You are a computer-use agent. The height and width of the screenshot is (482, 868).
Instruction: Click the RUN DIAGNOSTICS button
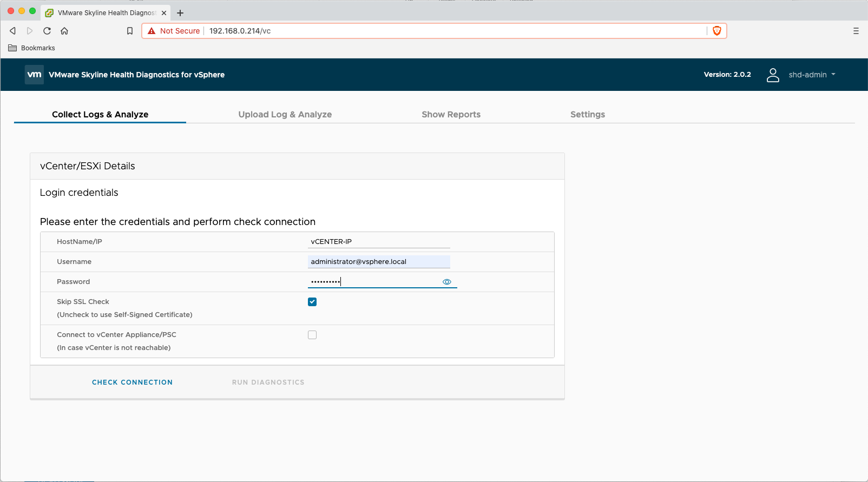[268, 382]
